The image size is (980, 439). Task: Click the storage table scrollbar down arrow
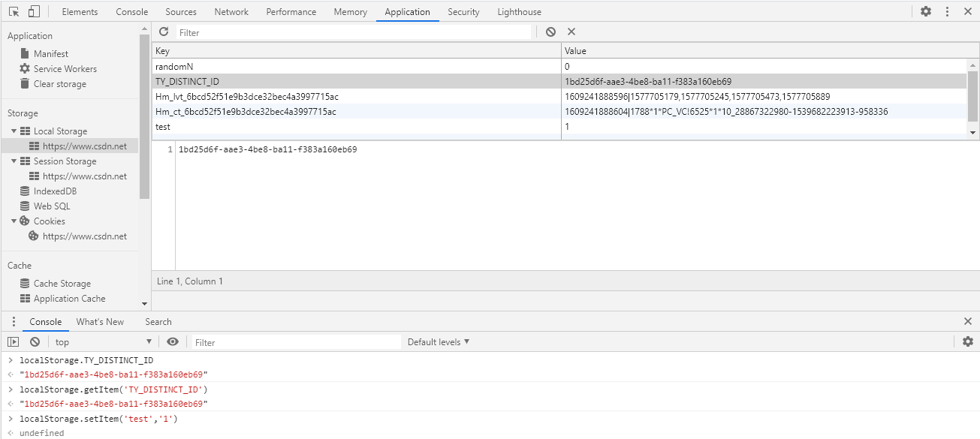pos(973,132)
